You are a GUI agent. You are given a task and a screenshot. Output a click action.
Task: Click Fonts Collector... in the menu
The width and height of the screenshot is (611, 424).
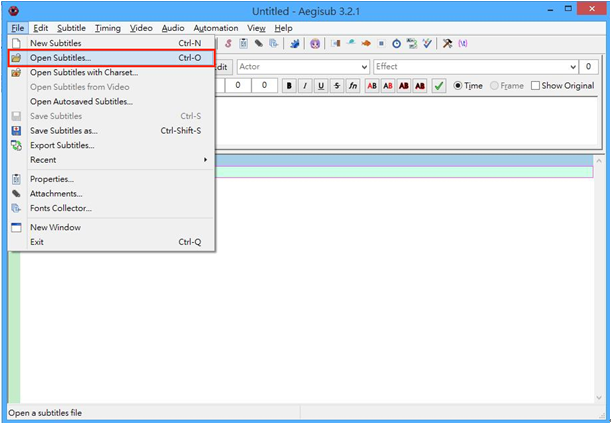[60, 208]
